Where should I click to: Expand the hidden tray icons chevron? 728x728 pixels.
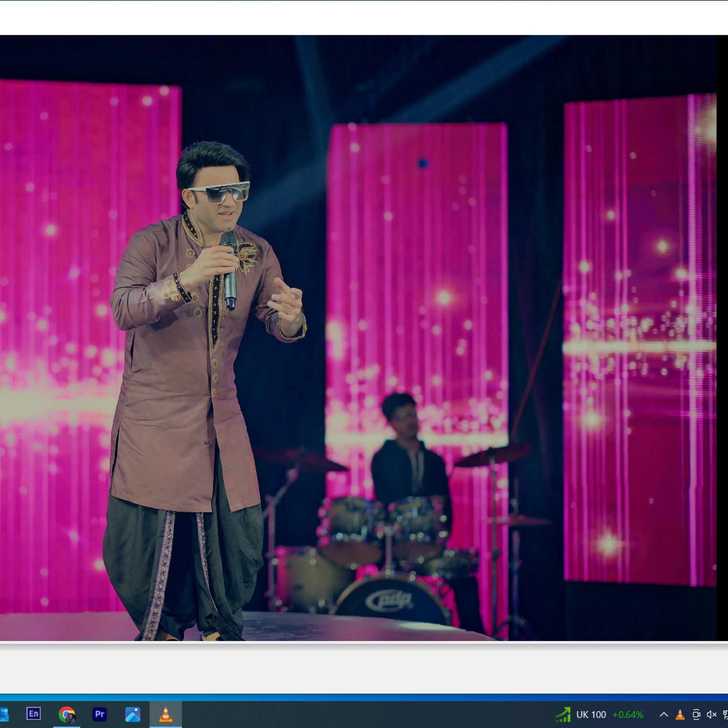coord(664,714)
